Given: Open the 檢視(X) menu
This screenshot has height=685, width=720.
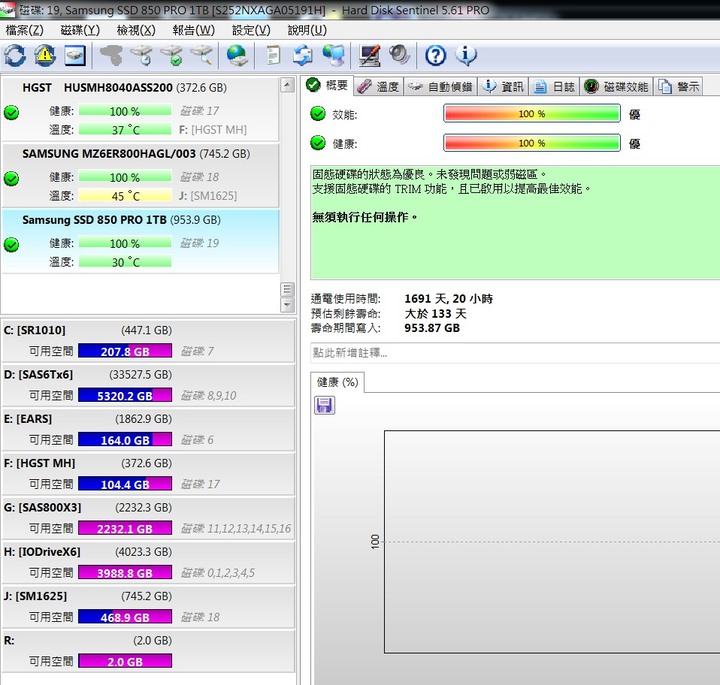Looking at the screenshot, I should 136,30.
